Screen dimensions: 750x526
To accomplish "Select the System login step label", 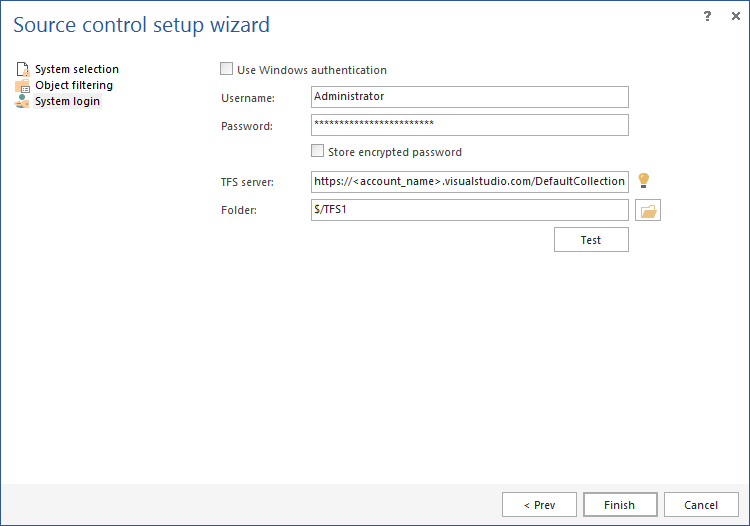I will coord(68,102).
